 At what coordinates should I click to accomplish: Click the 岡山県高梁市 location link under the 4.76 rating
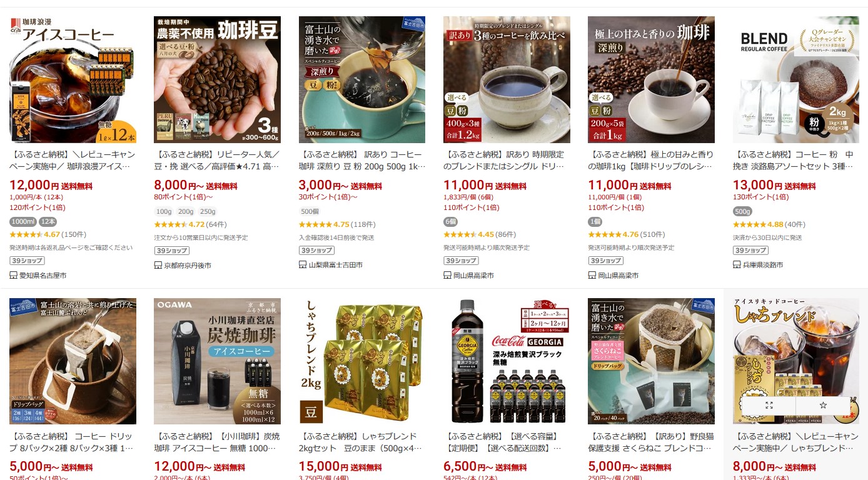click(x=618, y=276)
